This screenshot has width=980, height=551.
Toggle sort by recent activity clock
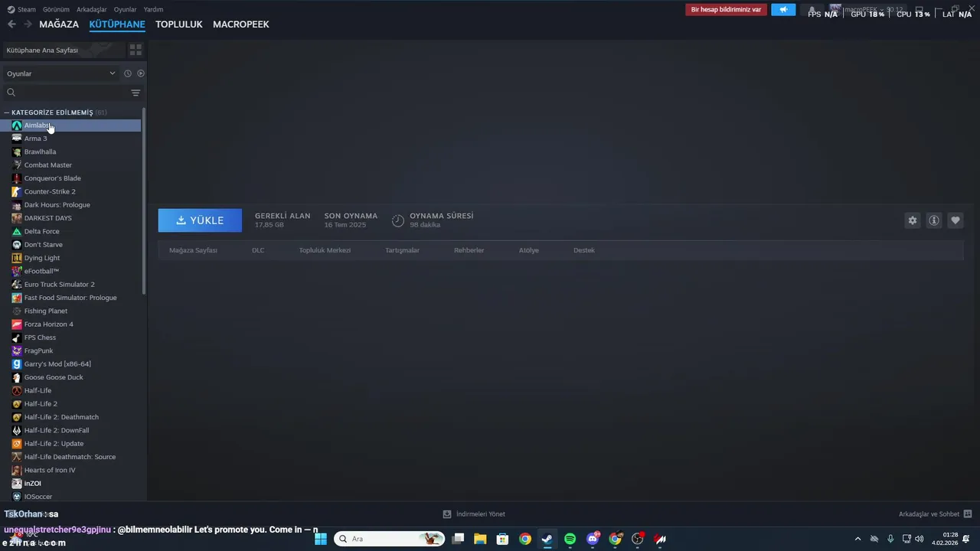128,73
